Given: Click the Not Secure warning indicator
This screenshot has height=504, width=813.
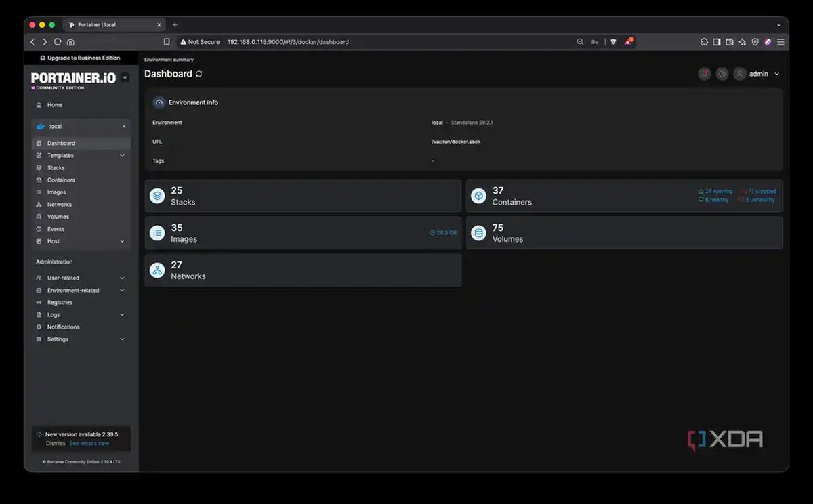Looking at the screenshot, I should pos(200,42).
